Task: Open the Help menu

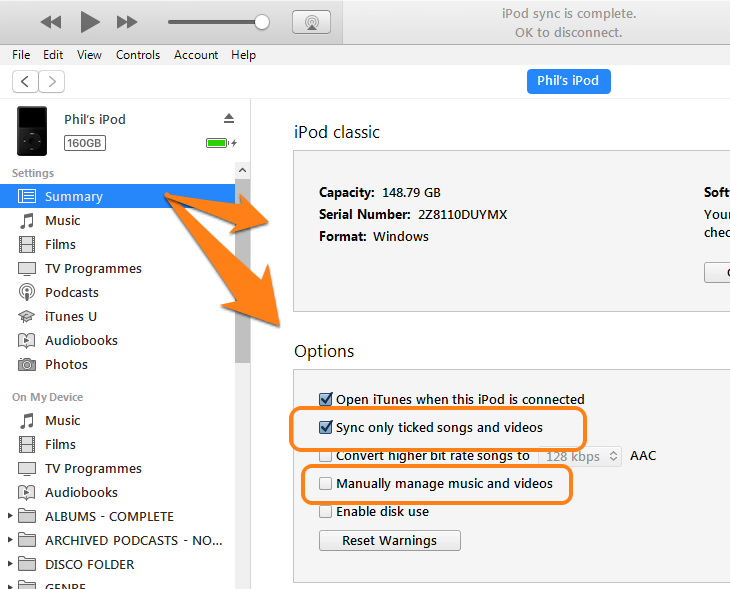Action: 243,55
